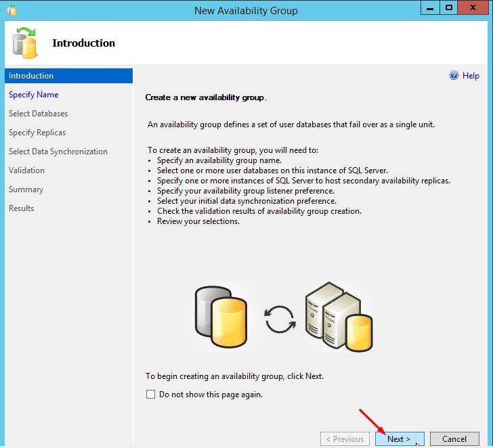Viewport: 493px width, 448px height.
Task: Click the database cylinders illustration
Action: [x=219, y=312]
